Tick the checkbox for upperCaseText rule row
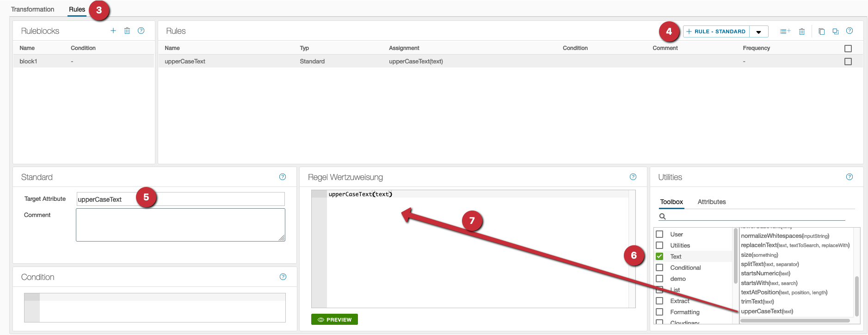The height and width of the screenshot is (335, 868). click(x=848, y=62)
